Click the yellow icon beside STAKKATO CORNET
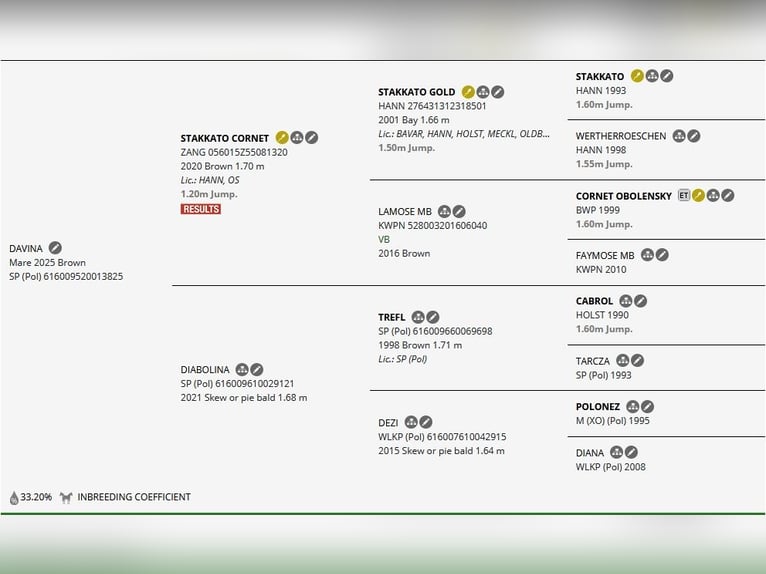766x574 pixels. click(282, 138)
